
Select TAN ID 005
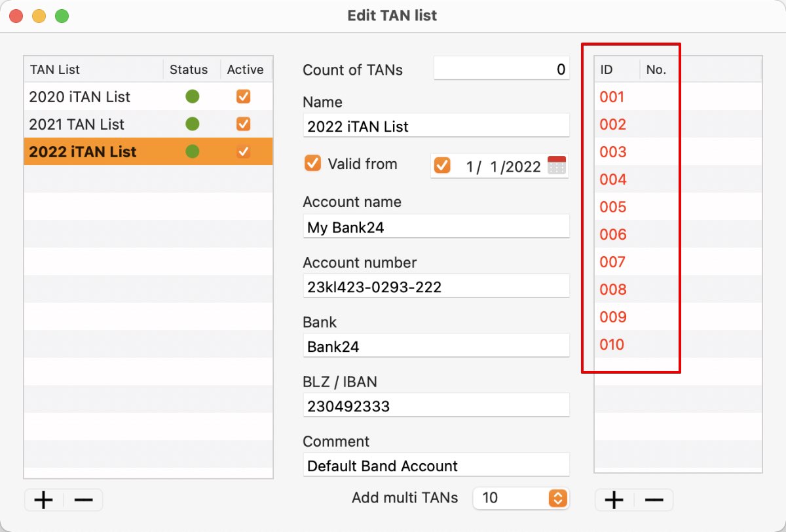click(678, 206)
